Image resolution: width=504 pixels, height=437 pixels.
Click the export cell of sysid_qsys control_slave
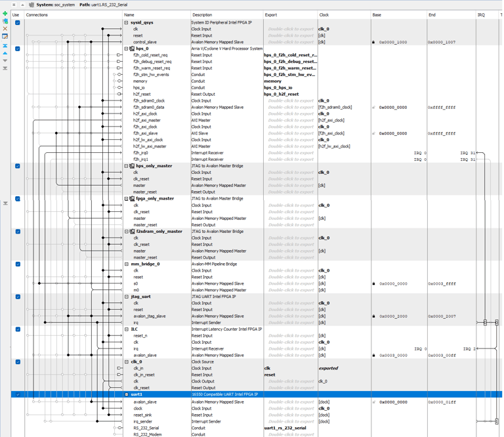[291, 42]
